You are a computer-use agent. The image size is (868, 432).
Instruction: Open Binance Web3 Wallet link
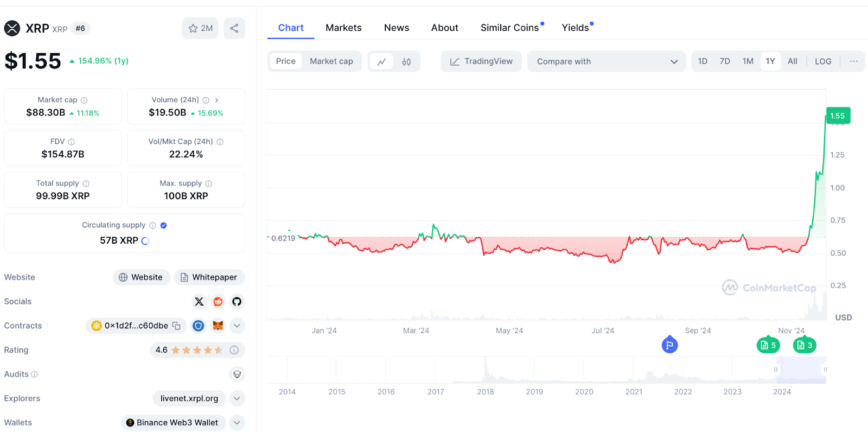click(173, 423)
